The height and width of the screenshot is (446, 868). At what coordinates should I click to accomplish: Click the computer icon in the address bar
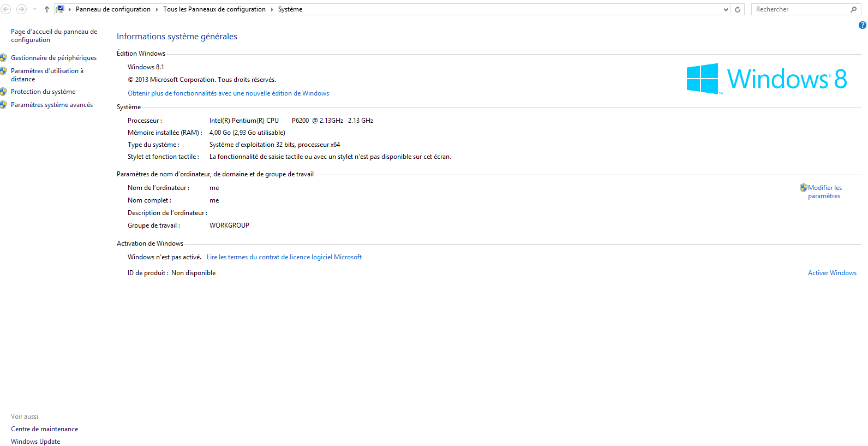pos(60,9)
